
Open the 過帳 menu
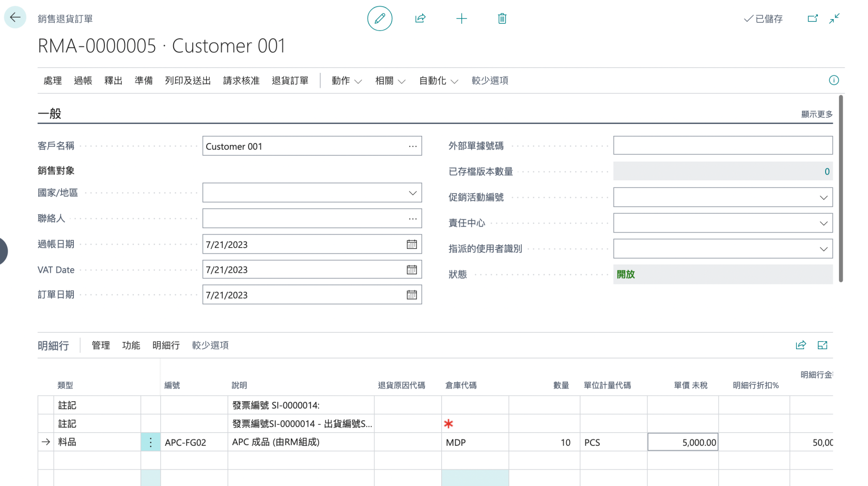point(83,81)
